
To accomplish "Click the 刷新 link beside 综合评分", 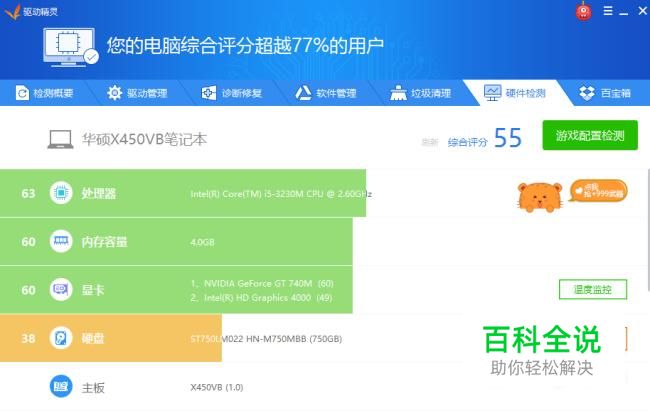I will (430, 143).
